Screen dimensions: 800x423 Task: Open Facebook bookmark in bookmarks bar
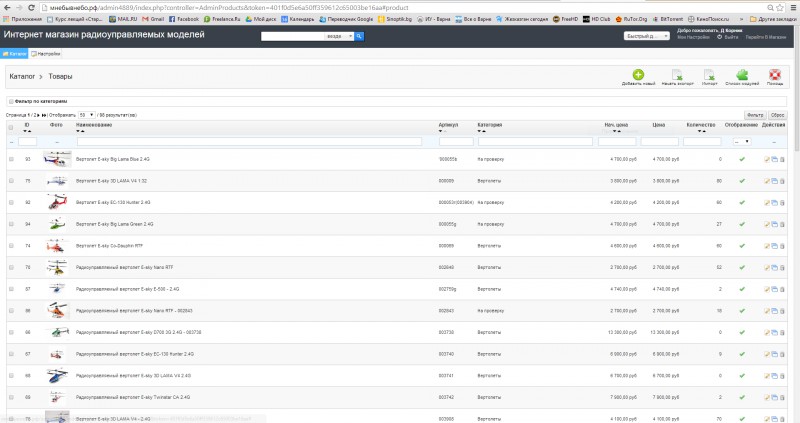[184, 19]
